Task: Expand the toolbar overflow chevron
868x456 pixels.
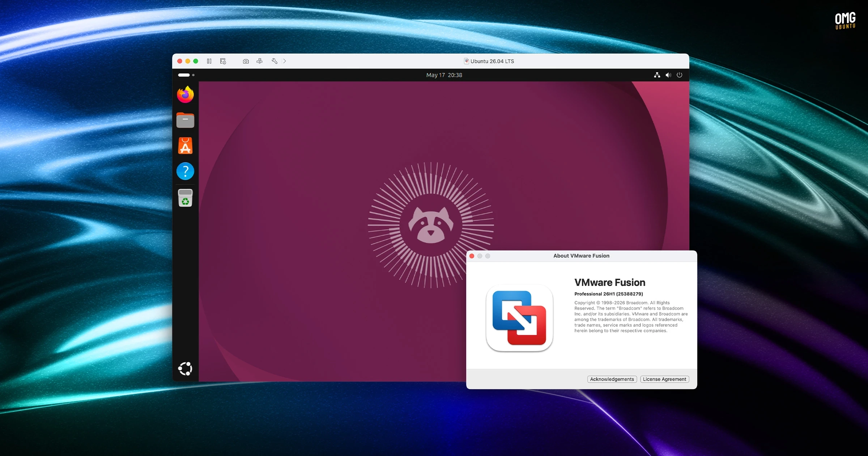Action: coord(285,61)
